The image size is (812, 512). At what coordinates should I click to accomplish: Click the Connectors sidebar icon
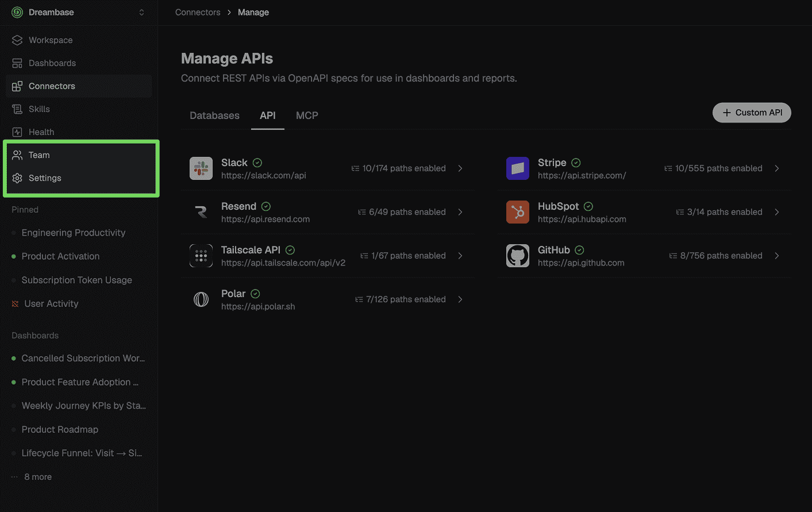[x=17, y=86]
